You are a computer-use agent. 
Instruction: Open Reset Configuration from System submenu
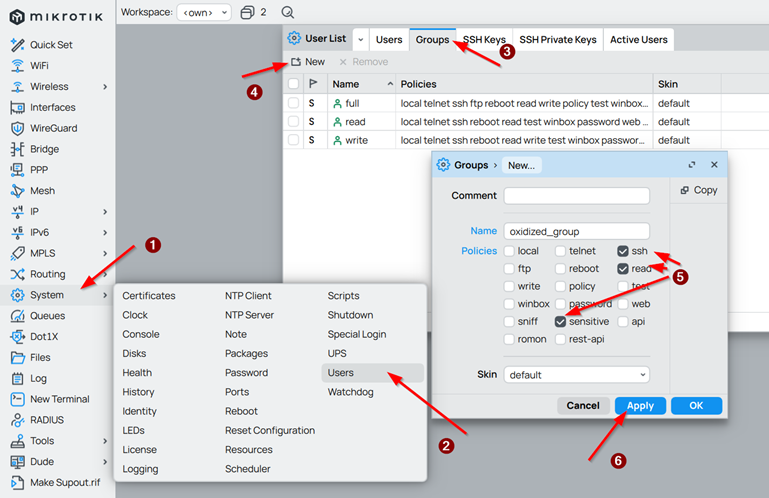[x=270, y=431]
